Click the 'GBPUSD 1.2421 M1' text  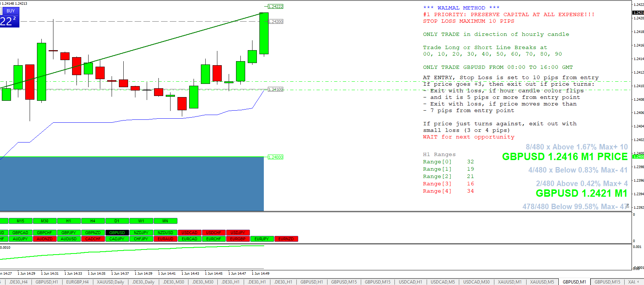[582, 193]
